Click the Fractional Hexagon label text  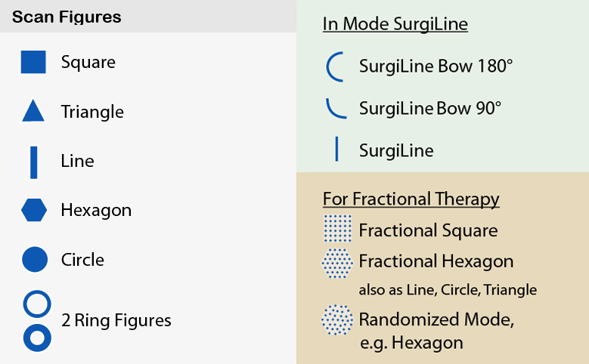[436, 261]
